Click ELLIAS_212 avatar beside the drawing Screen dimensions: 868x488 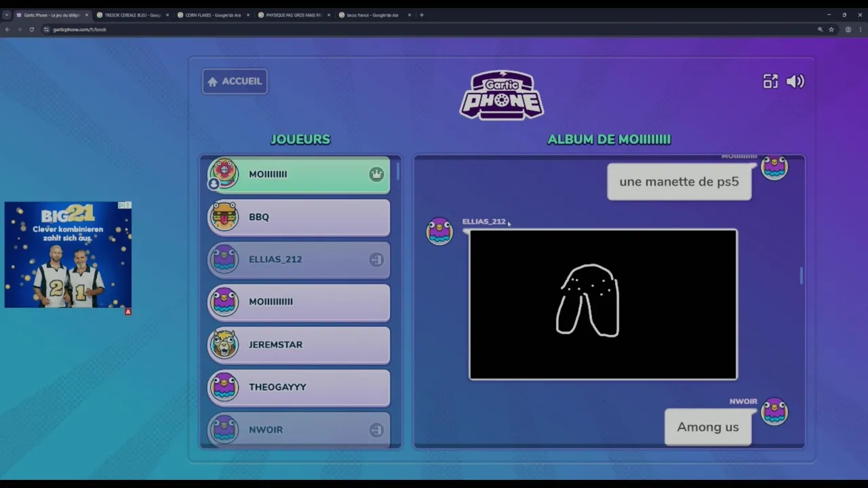[439, 231]
